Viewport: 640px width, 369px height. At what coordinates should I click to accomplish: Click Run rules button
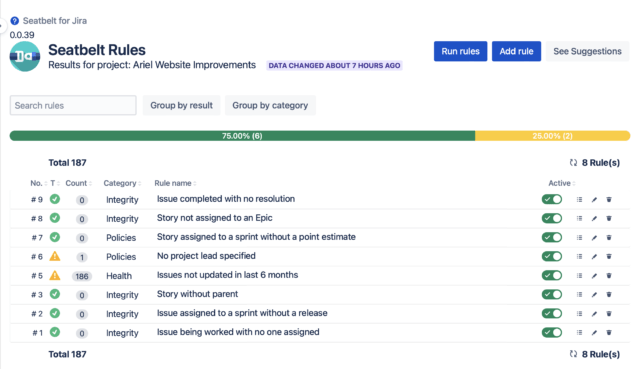click(460, 51)
